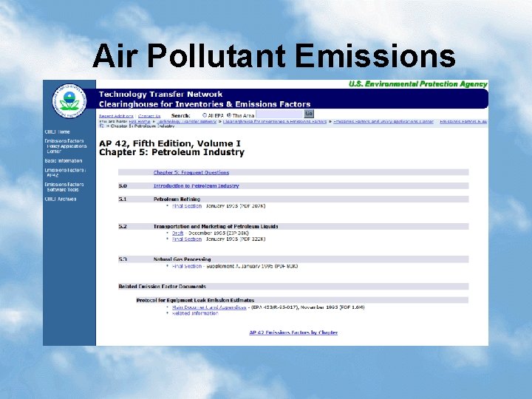Open Emissions Factors Software Tools sidebar item
The image size is (532, 399).
pyautogui.click(x=64, y=187)
